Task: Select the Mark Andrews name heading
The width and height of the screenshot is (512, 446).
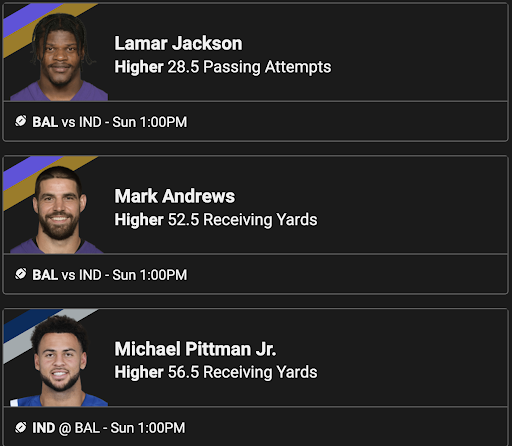Action: (175, 196)
